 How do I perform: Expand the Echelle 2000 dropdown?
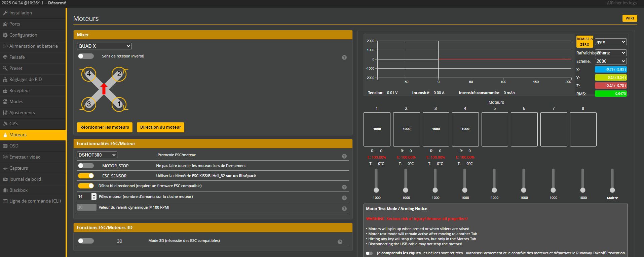click(610, 61)
